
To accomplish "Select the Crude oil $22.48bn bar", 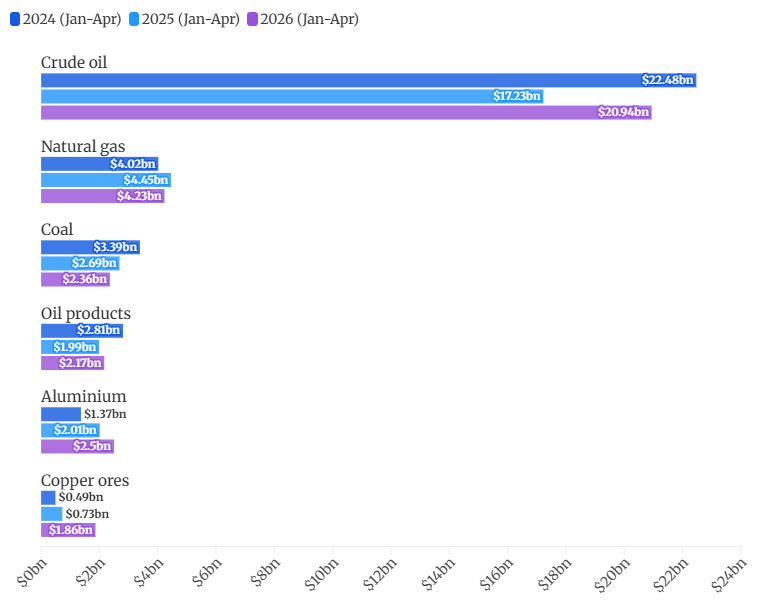I will click(x=369, y=80).
